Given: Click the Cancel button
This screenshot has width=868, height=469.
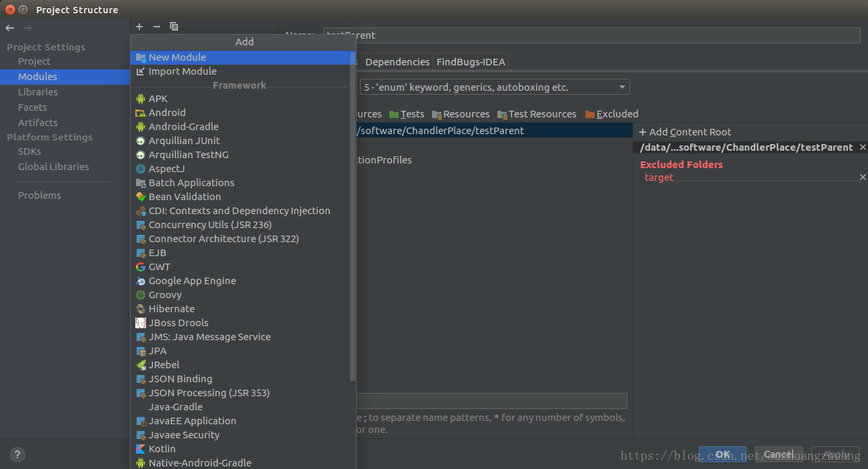Looking at the screenshot, I should click(779, 454).
